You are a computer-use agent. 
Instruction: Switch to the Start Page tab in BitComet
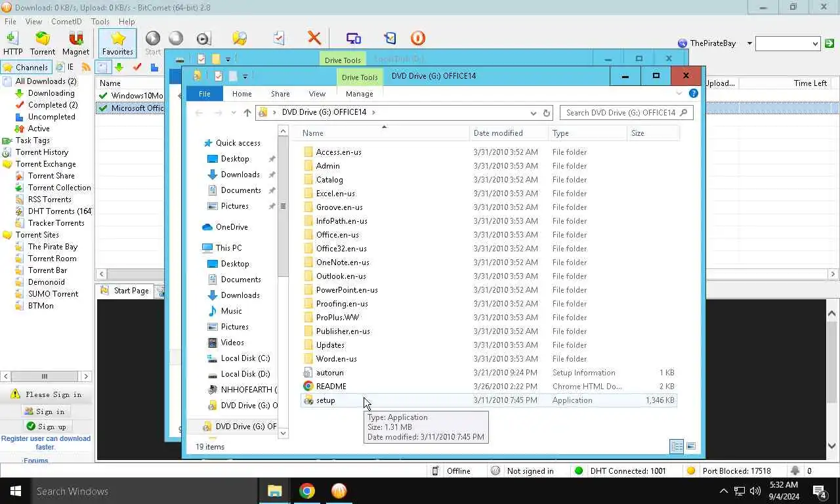pos(125,291)
